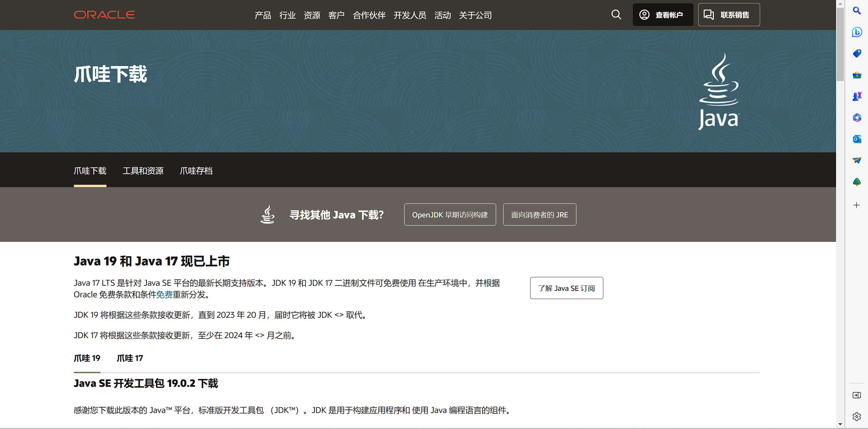The height and width of the screenshot is (429, 868).
Task: Open the Shopping tag icon in sidebar
Action: pos(857,53)
